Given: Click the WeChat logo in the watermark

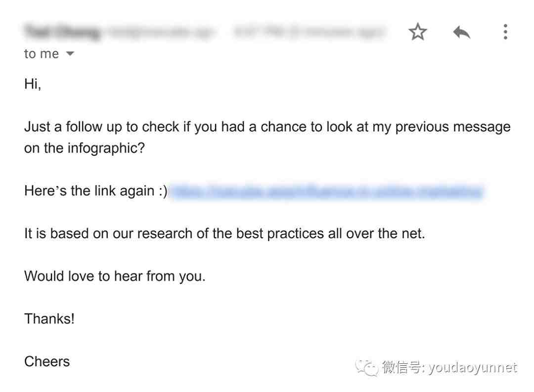Looking at the screenshot, I should pyautogui.click(x=367, y=368).
